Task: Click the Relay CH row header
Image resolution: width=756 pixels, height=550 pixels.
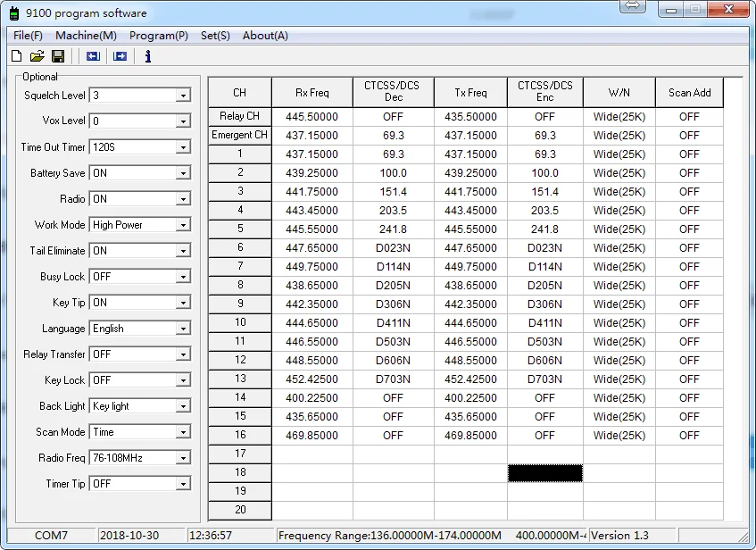Action: point(239,116)
